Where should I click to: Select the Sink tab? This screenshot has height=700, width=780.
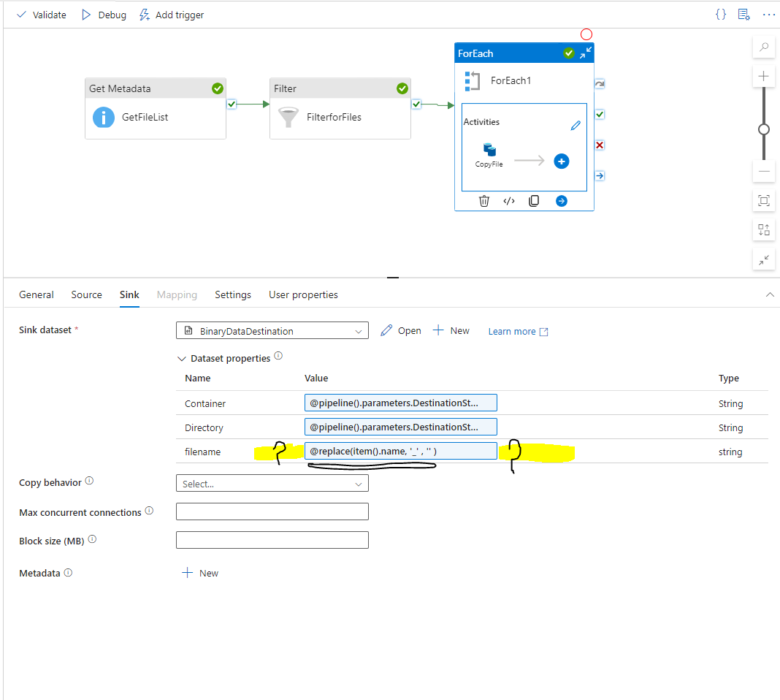(129, 294)
